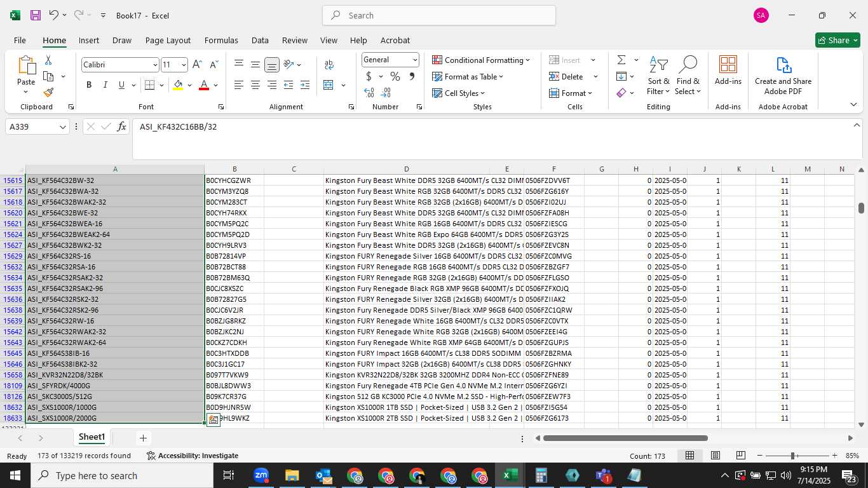Screen dimensions: 868x488
Task: Open the File menu
Action: pyautogui.click(x=20, y=40)
